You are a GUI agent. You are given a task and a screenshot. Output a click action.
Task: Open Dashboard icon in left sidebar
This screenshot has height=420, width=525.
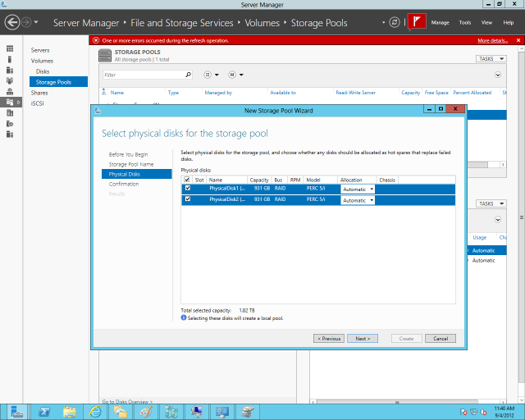tap(10, 49)
